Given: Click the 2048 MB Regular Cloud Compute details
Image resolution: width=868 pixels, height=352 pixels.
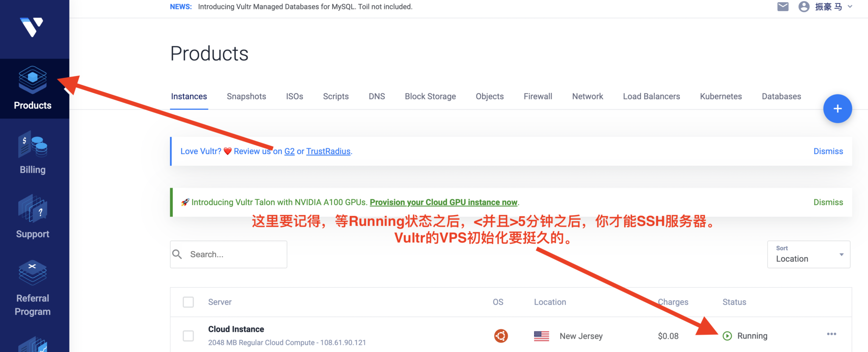Looking at the screenshot, I should [x=287, y=342].
